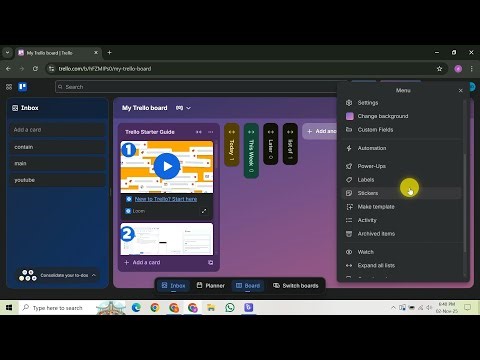The image size is (480, 360).
Task: Click Add another list button
Action: click(x=320, y=131)
